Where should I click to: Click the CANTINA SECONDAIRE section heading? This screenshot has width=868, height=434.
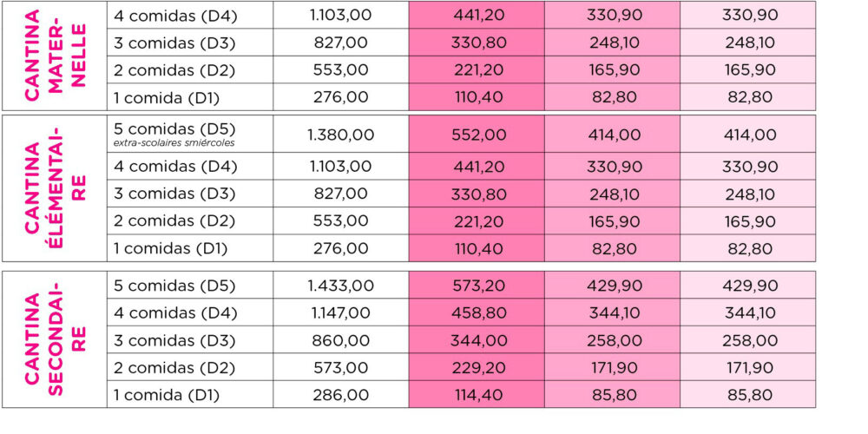[56, 339]
